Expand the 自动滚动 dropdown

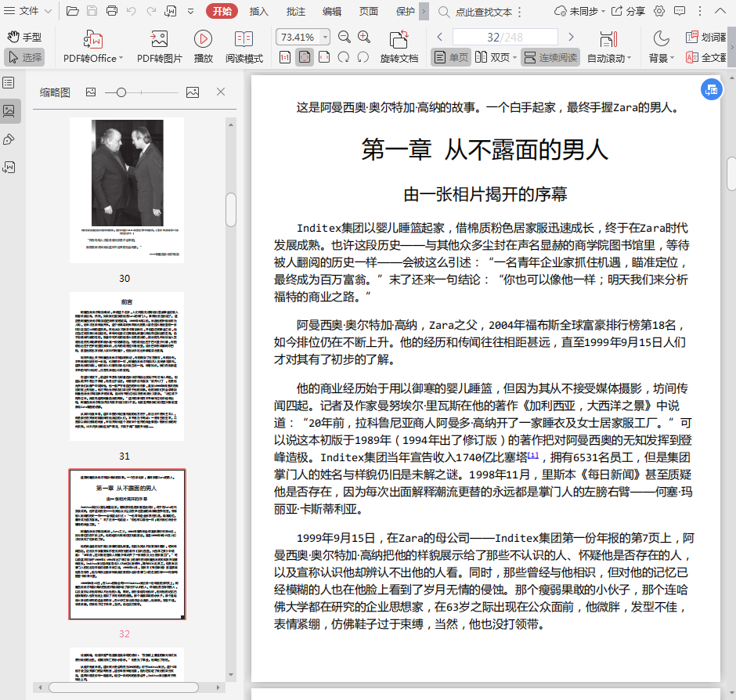[x=630, y=59]
